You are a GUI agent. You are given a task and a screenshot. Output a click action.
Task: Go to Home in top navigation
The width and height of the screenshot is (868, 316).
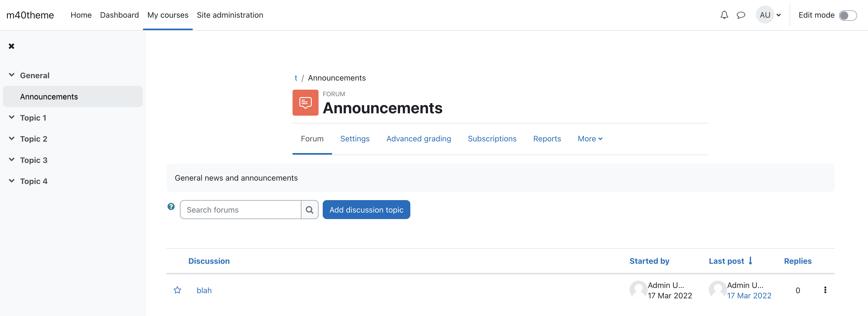pos(81,15)
